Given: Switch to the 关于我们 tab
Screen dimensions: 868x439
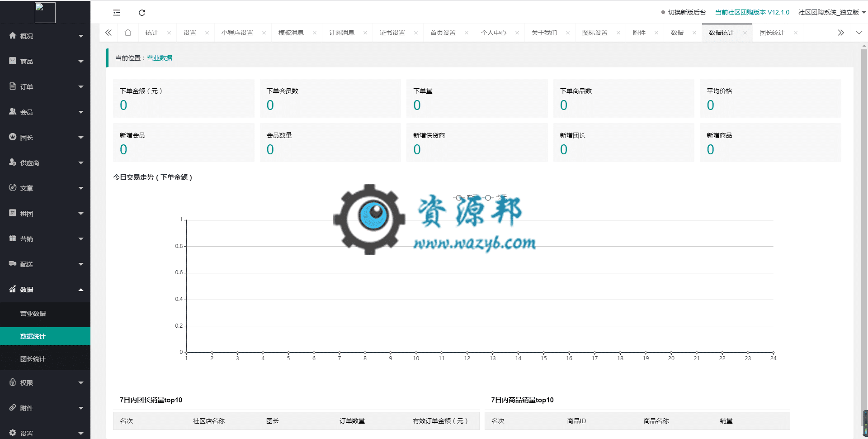Looking at the screenshot, I should click(544, 33).
